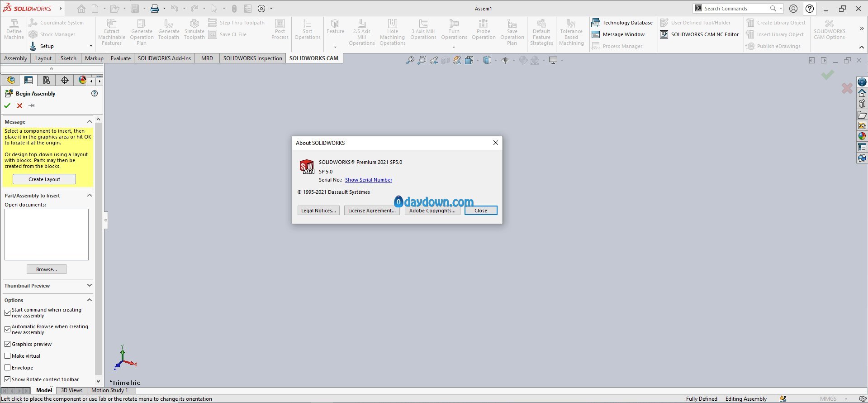Open the DisplayManager color ball tab
The height and width of the screenshot is (403, 868).
click(82, 80)
